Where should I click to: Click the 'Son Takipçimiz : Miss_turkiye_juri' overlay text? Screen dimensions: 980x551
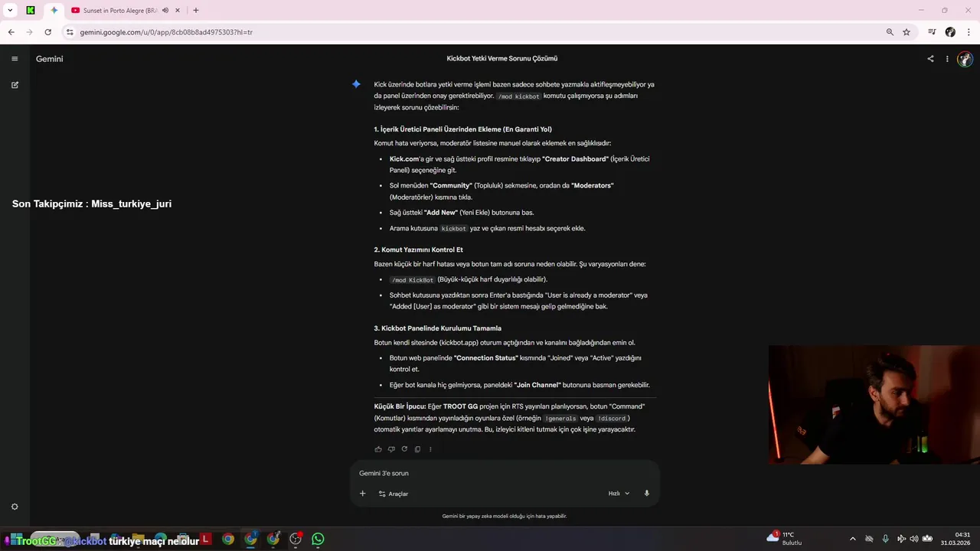click(92, 204)
